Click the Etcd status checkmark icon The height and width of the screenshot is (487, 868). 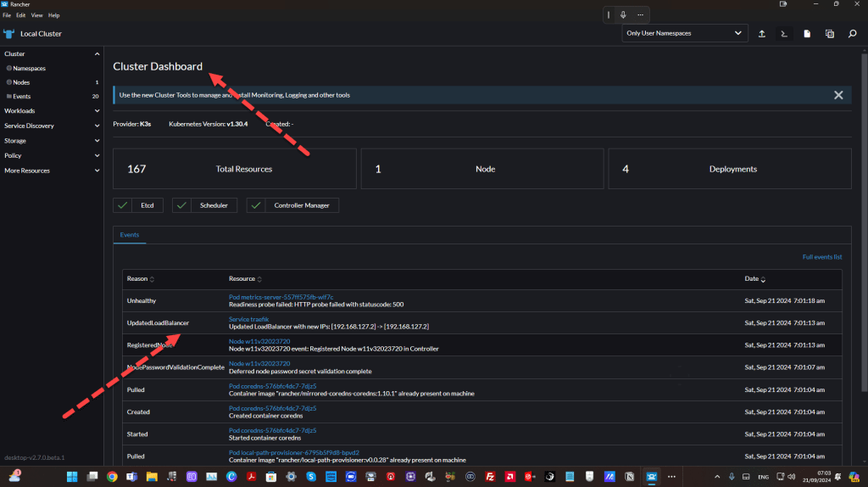(122, 205)
